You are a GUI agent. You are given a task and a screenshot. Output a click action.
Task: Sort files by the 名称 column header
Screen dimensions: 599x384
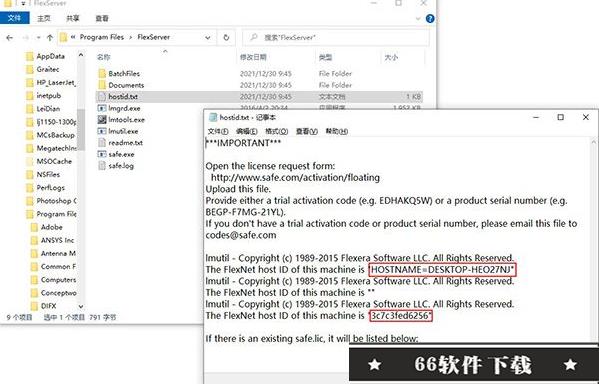pos(104,57)
